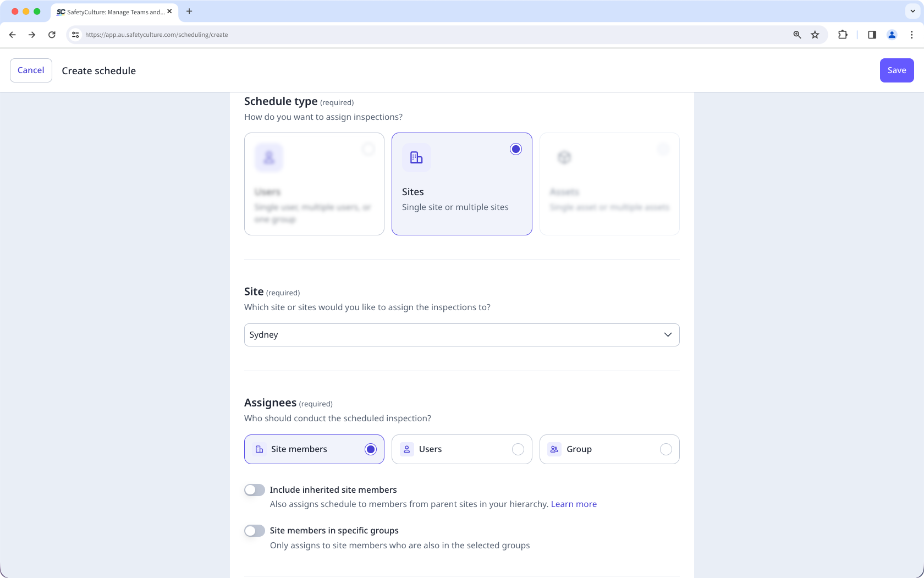Click the 'Site members' option label
The image size is (924, 578).
pyautogui.click(x=299, y=449)
